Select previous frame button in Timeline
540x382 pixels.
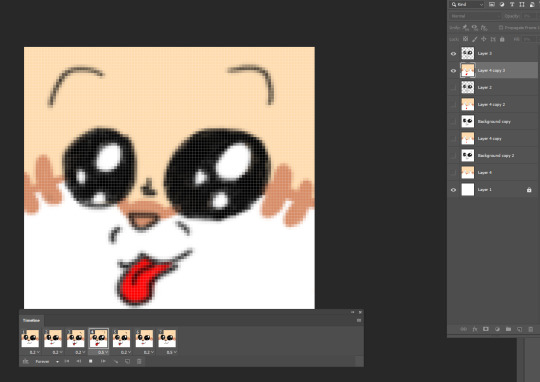79,361
